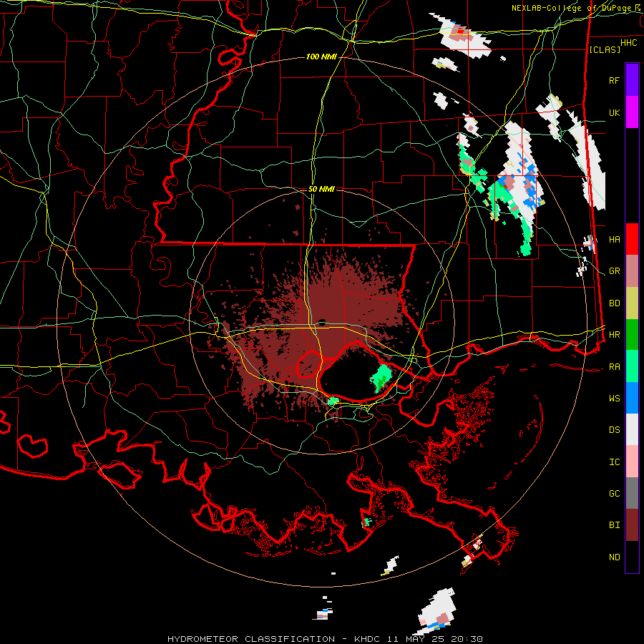Click the UK magenta legend swatch

pos(632,112)
